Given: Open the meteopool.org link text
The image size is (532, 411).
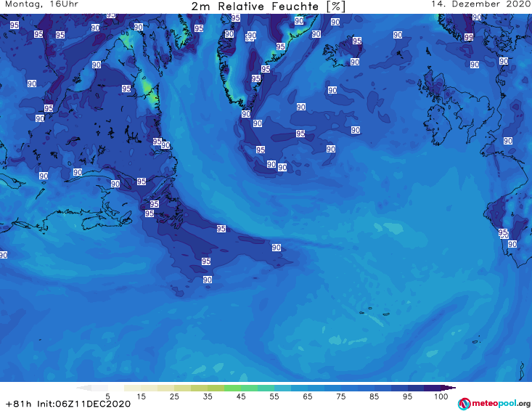Looking at the screenshot, I should tap(501, 403).
